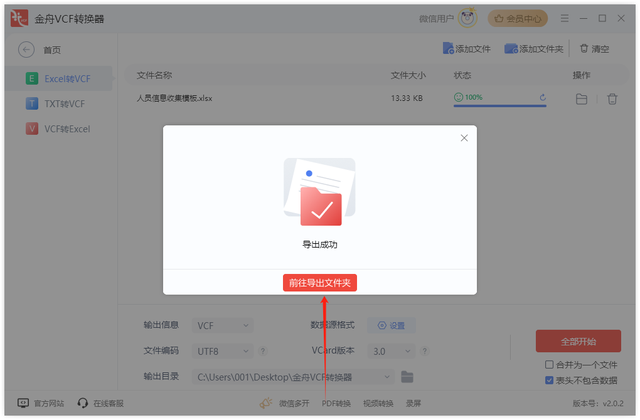Open the 在线客服 link
The height and width of the screenshot is (420, 640).
point(100,403)
